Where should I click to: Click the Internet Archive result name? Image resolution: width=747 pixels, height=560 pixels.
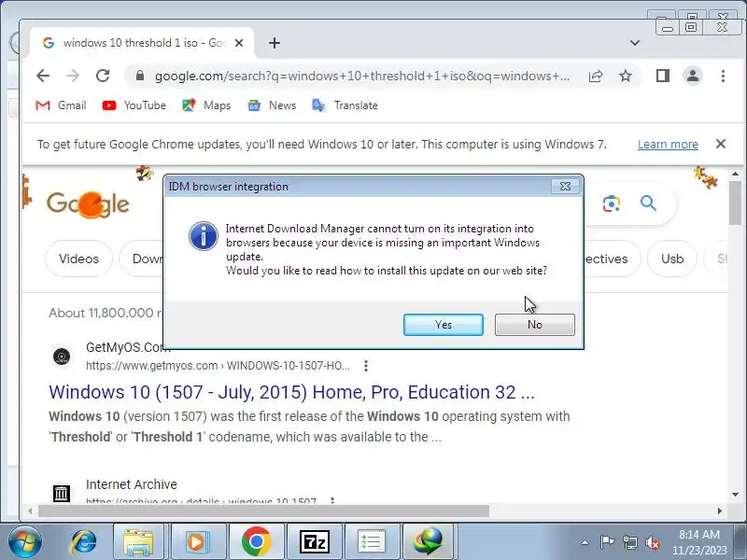[x=132, y=484]
